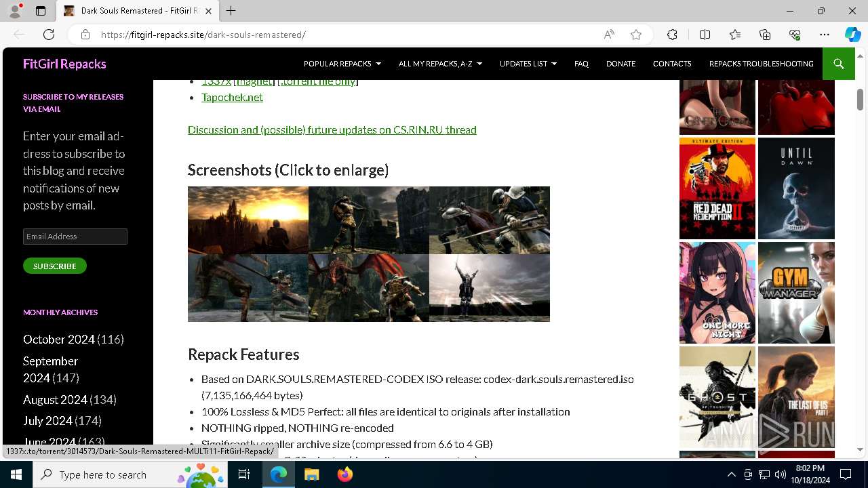
Task: Enlarge the praise-the-sun knight screenshot
Action: click(x=490, y=288)
